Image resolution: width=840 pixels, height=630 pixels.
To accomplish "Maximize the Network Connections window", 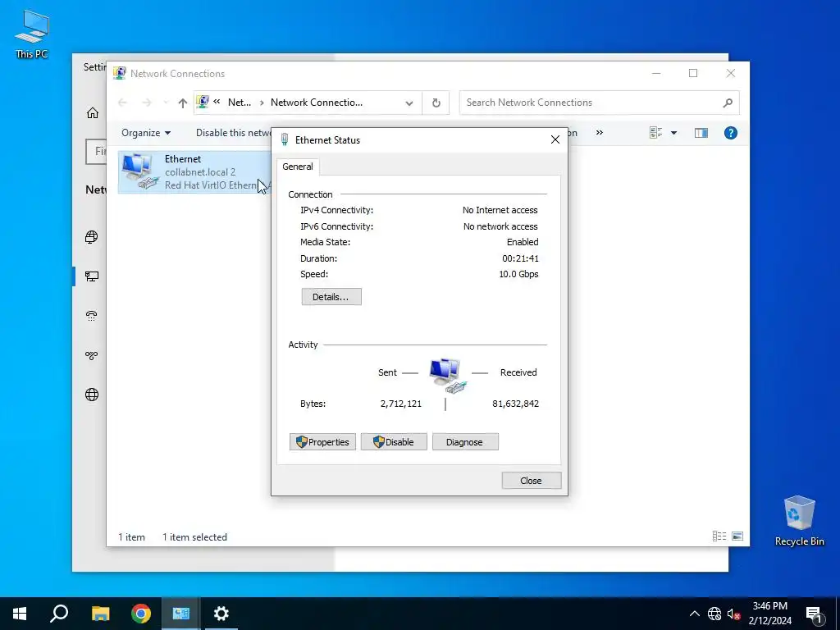I will pyautogui.click(x=692, y=73).
